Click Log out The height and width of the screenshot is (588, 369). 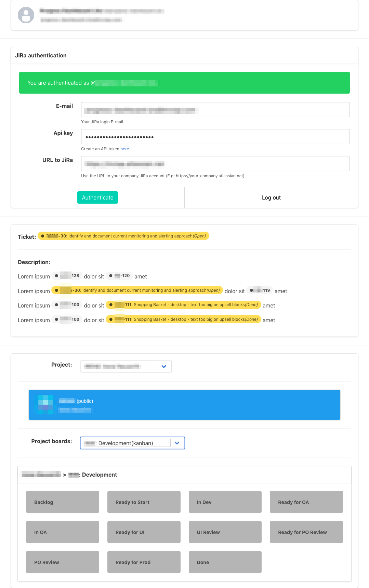tap(271, 197)
